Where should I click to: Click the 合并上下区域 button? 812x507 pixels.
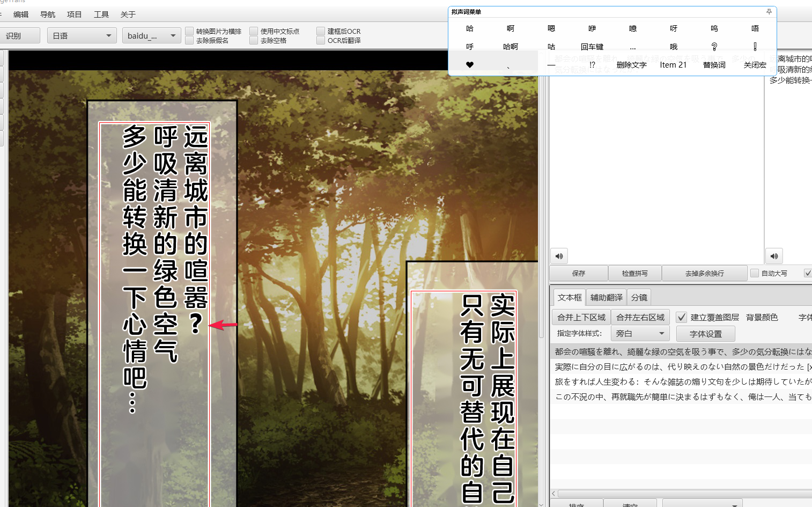tap(581, 317)
